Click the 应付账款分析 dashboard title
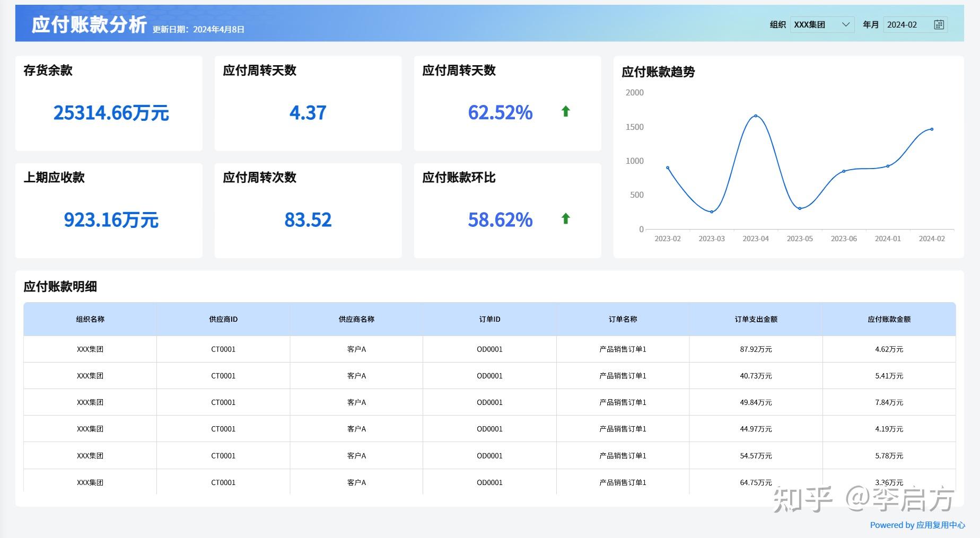 point(89,24)
